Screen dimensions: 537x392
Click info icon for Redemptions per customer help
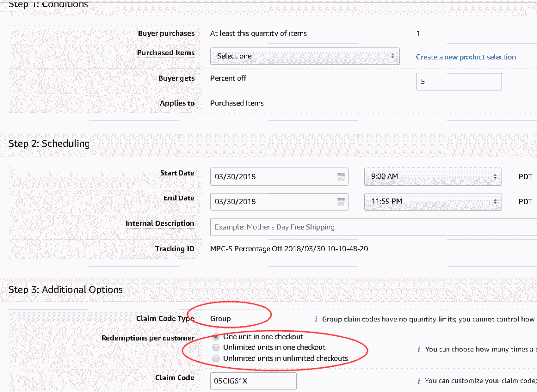pyautogui.click(x=419, y=349)
